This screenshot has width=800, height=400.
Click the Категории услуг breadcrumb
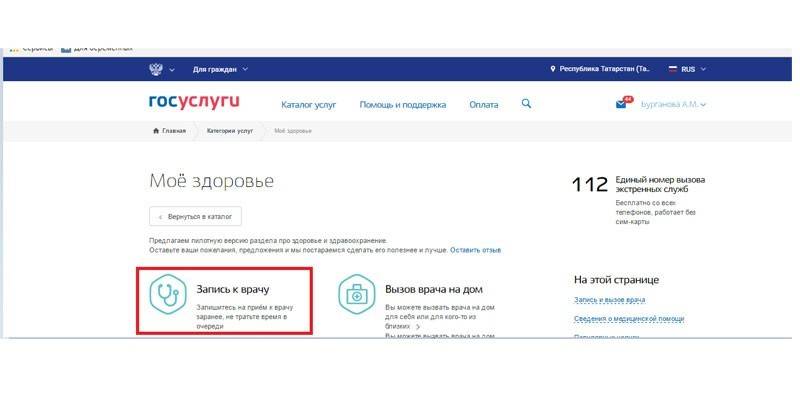pos(230,131)
